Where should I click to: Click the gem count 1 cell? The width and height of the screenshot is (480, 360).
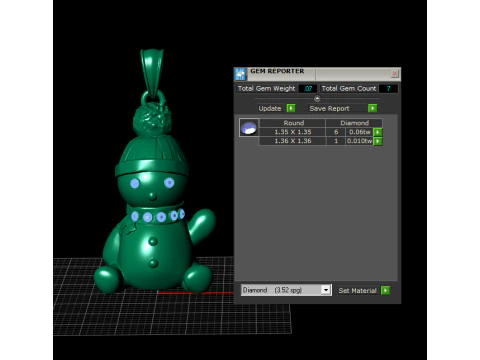click(x=336, y=141)
